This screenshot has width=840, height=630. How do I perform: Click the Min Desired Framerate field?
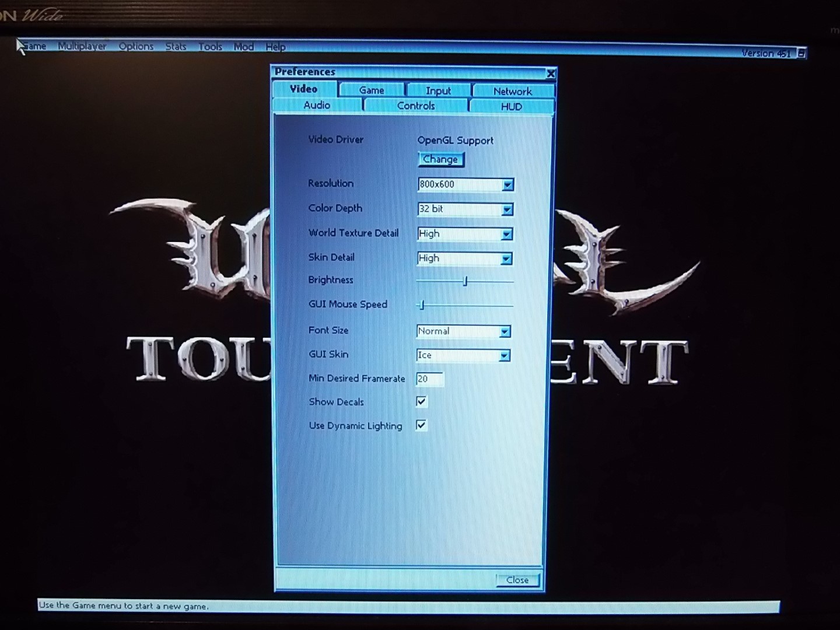(x=430, y=379)
